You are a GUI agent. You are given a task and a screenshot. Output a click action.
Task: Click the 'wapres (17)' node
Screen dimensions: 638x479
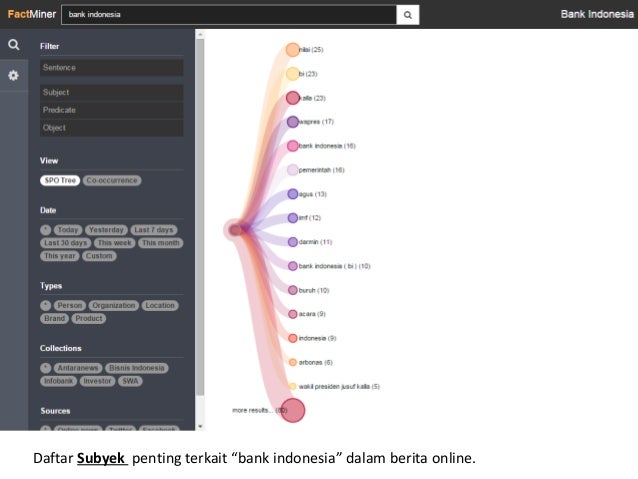click(x=293, y=122)
